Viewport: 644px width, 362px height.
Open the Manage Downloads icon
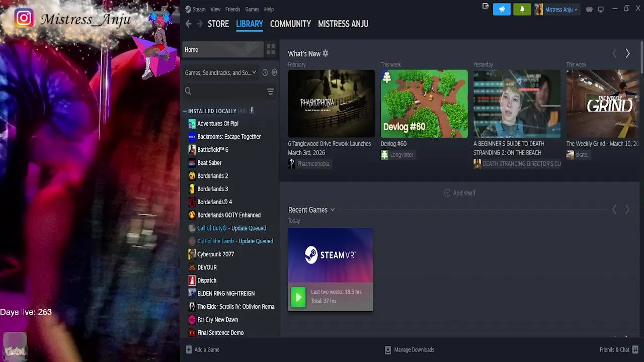388,349
